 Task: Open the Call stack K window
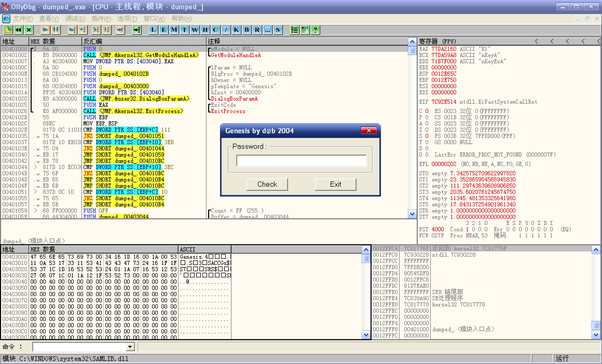click(x=236, y=30)
